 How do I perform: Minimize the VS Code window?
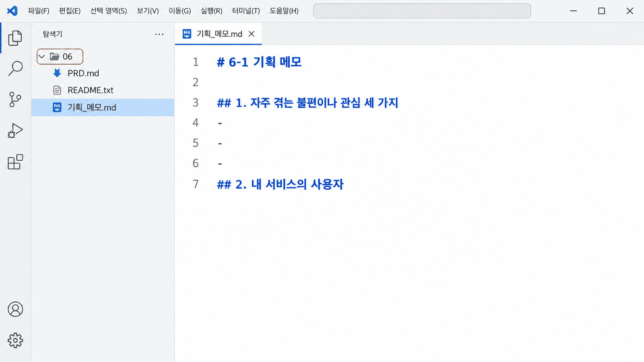(x=574, y=11)
